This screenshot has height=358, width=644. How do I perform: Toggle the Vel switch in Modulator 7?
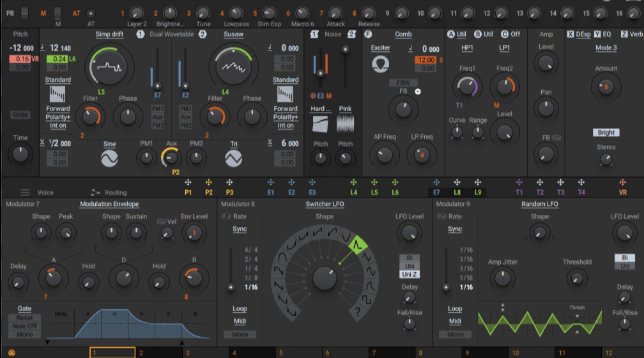162,222
